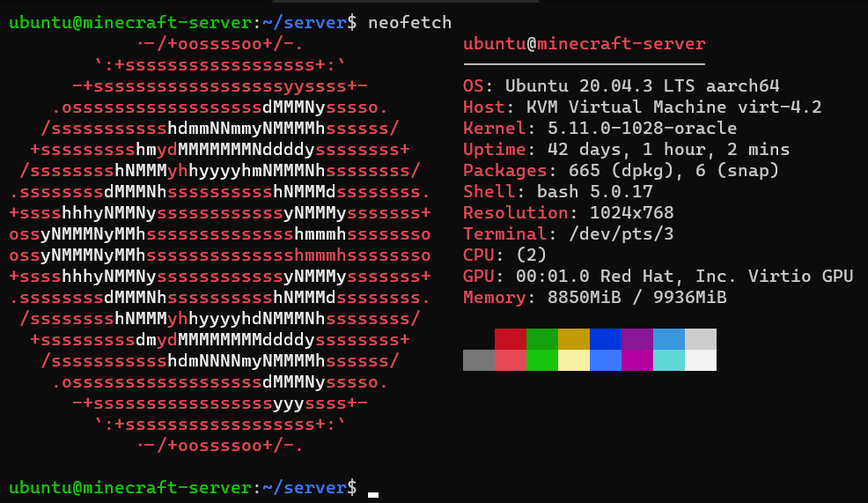
Task: Click Shell value bash 5.0.17
Action: (594, 192)
